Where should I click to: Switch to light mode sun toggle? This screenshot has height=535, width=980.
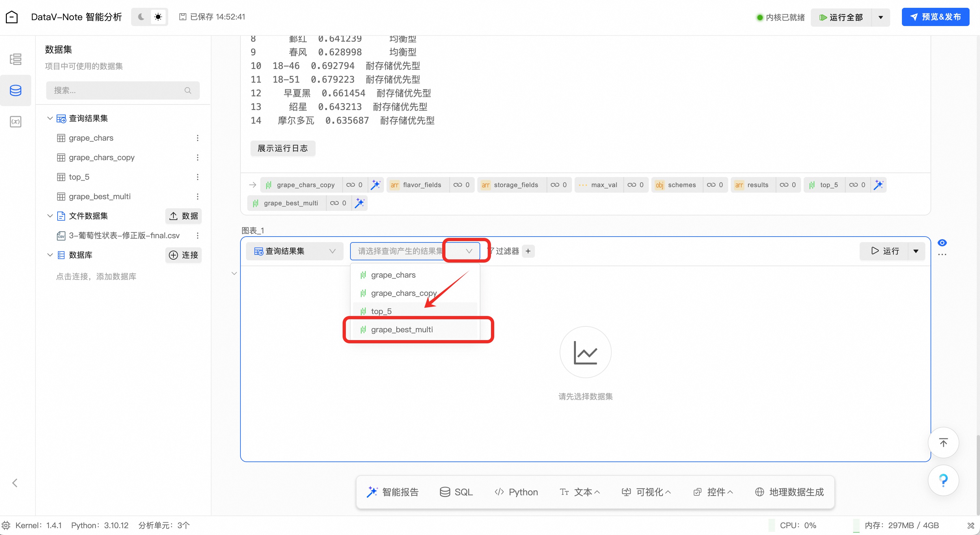tap(158, 17)
